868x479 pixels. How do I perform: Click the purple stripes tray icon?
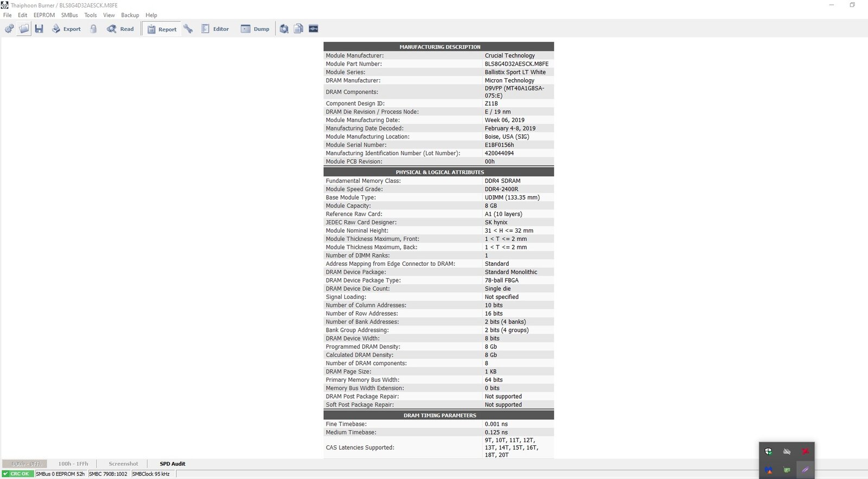(x=805, y=470)
